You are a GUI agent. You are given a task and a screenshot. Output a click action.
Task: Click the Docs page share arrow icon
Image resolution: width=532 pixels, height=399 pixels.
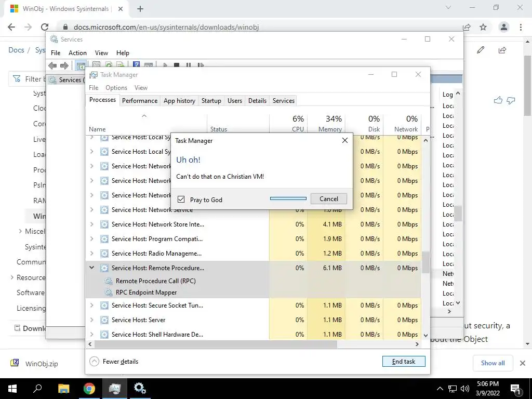[x=502, y=50]
